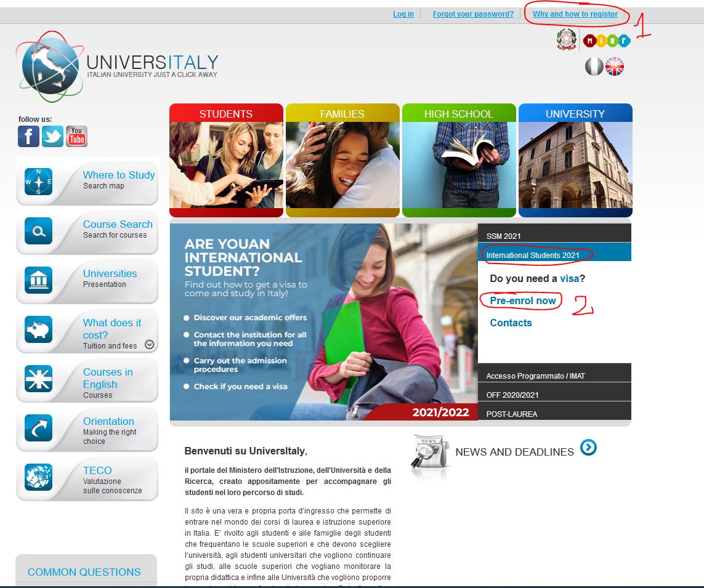Image resolution: width=704 pixels, height=588 pixels.
Task: Click the MIUR logo
Action: tap(607, 41)
